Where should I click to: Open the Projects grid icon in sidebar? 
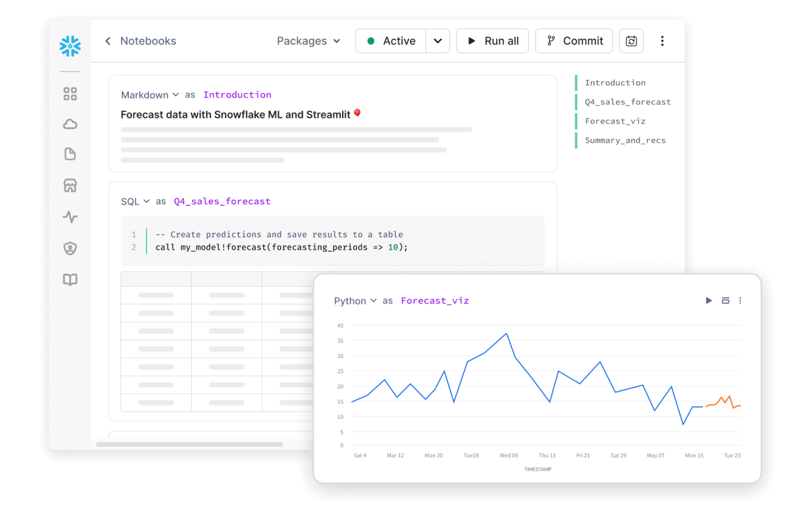tap(70, 94)
